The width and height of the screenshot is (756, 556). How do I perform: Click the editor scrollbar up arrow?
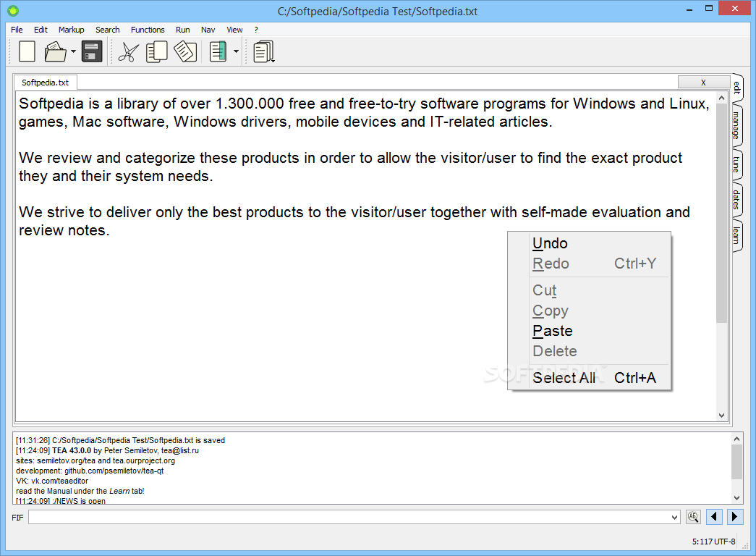pyautogui.click(x=721, y=98)
